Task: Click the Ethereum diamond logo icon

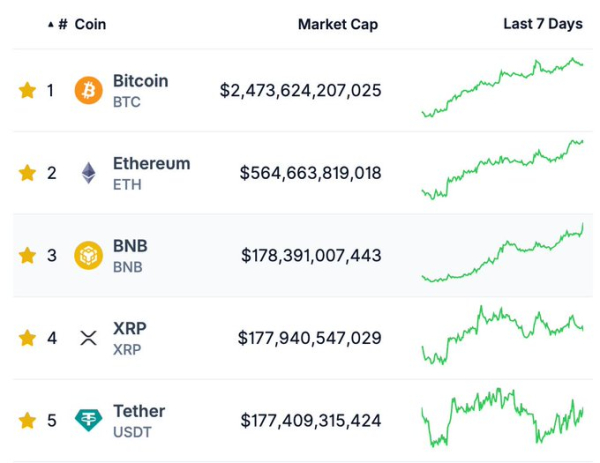Action: [x=88, y=173]
